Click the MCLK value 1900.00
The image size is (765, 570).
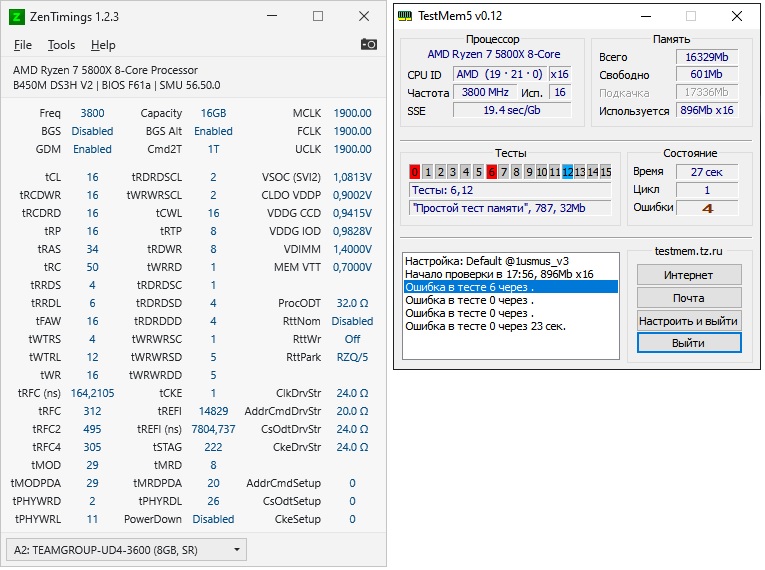tap(352, 113)
